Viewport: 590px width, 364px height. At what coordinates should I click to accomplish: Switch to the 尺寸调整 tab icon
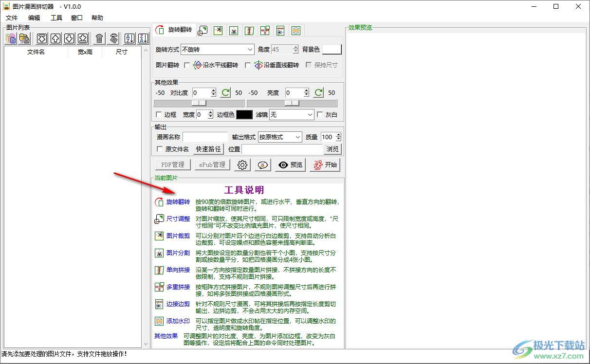[x=203, y=30]
